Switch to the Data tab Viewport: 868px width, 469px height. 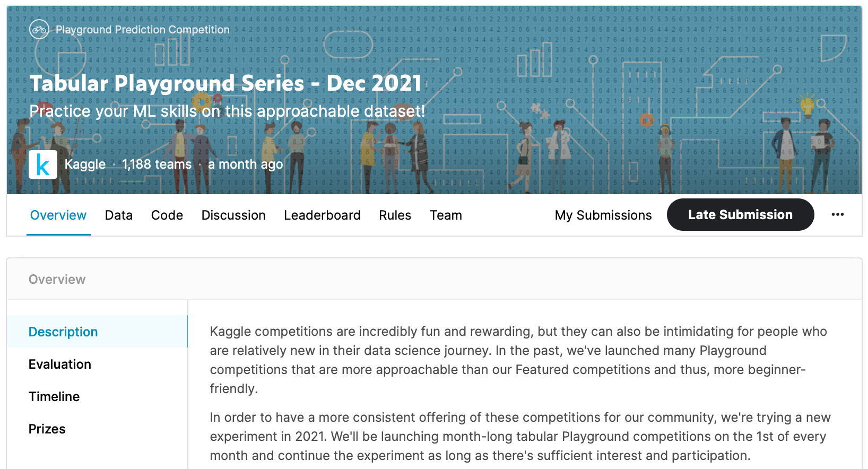point(118,215)
